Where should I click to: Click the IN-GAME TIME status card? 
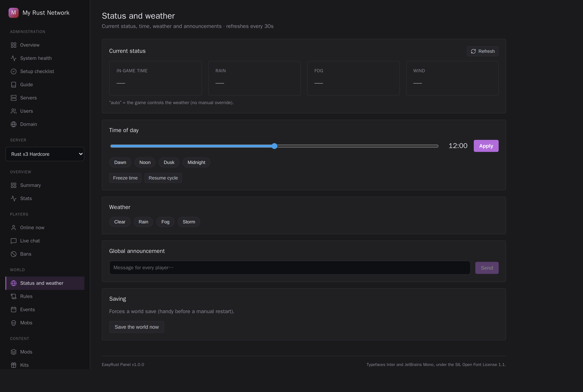click(156, 78)
